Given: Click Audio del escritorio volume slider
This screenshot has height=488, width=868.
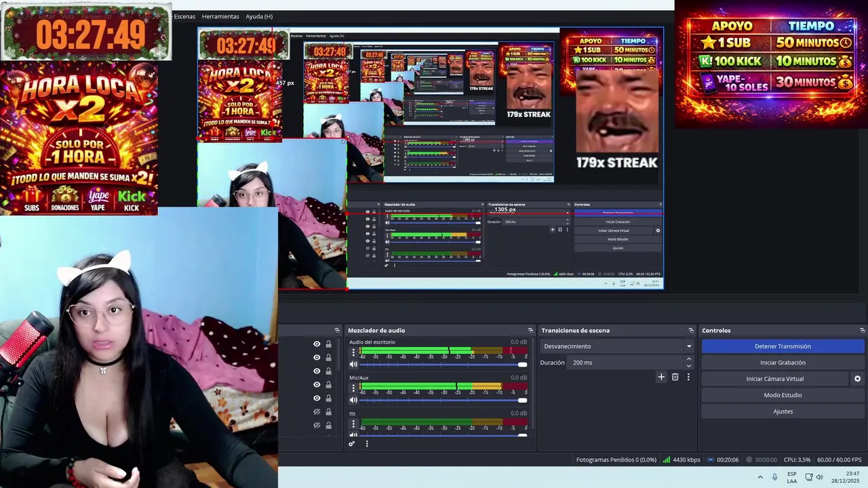Looking at the screenshot, I should pyautogui.click(x=443, y=365).
